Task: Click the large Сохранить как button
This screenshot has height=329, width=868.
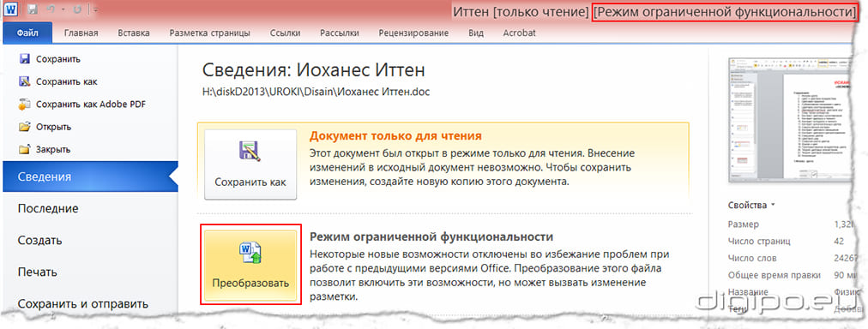Action: (x=250, y=164)
